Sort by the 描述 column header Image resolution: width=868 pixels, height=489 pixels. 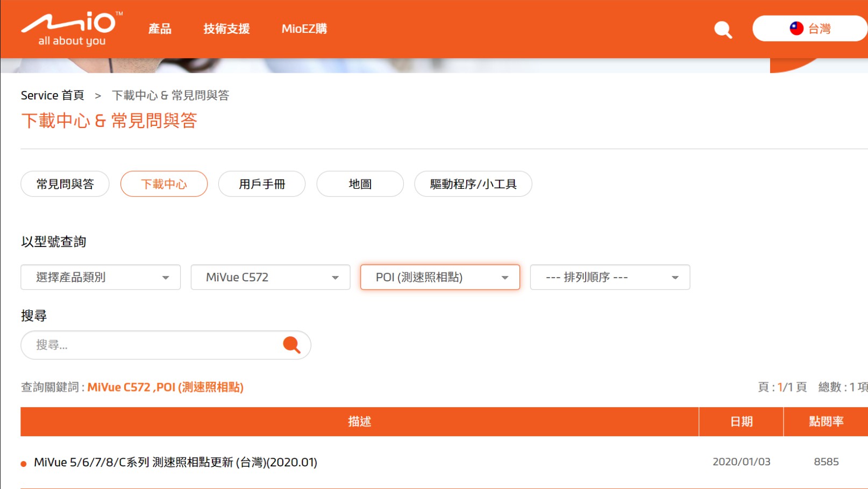(x=359, y=422)
